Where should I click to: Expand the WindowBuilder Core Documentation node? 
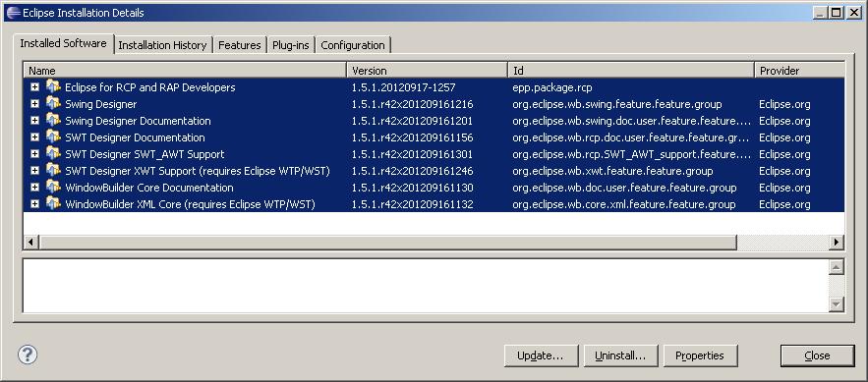pos(34,188)
